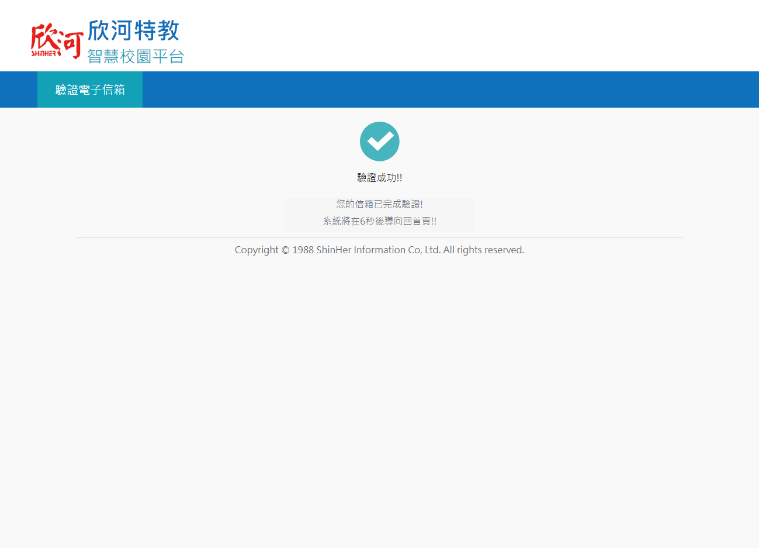Click 'All rights reserved.' footer text
759x548 pixels.
click(x=484, y=250)
